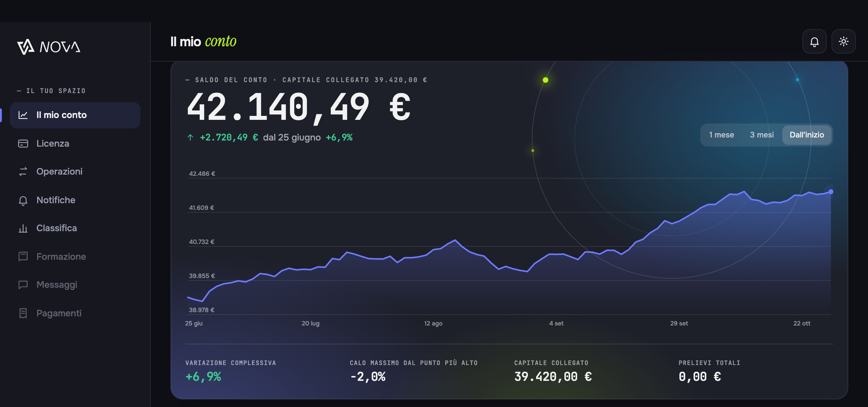This screenshot has width=868, height=407.
Task: Open Notifiche from the sidebar
Action: click(75, 200)
